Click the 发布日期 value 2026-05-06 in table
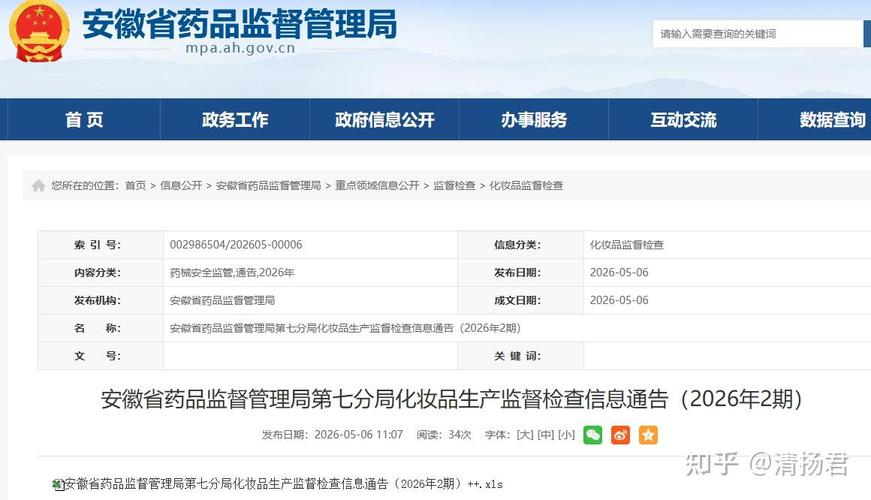This screenshot has height=500, width=871. click(x=619, y=272)
